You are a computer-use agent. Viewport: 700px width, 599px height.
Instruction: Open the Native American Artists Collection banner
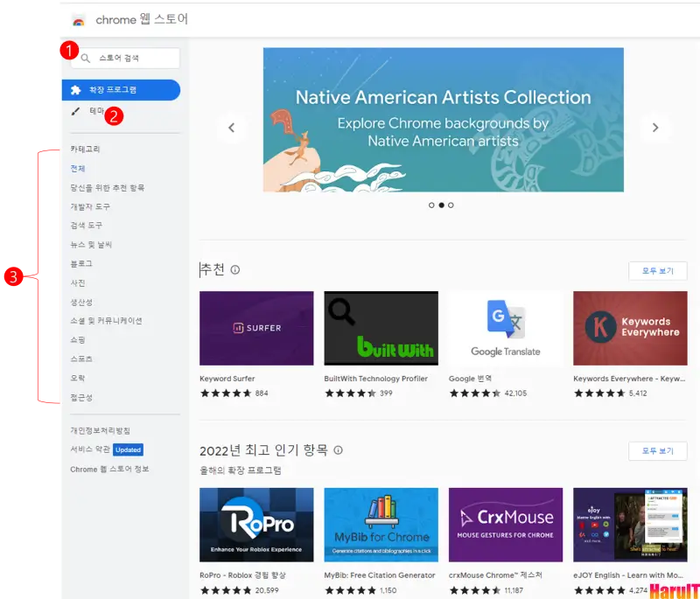(x=444, y=120)
